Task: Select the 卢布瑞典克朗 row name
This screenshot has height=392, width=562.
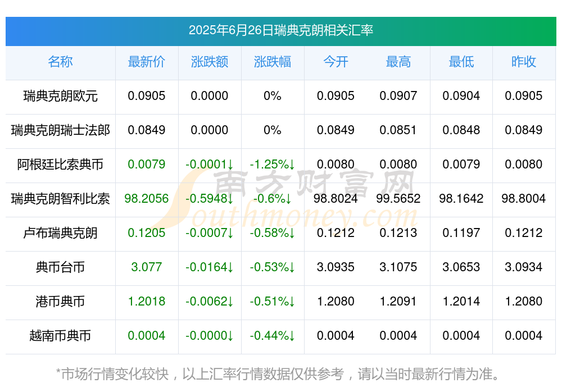Action: (60, 233)
